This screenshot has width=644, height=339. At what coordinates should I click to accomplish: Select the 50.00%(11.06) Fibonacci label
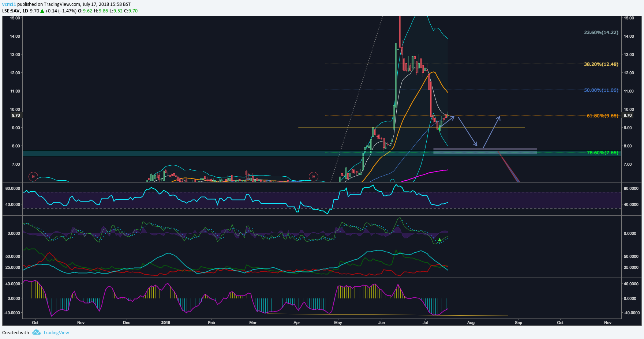point(601,90)
